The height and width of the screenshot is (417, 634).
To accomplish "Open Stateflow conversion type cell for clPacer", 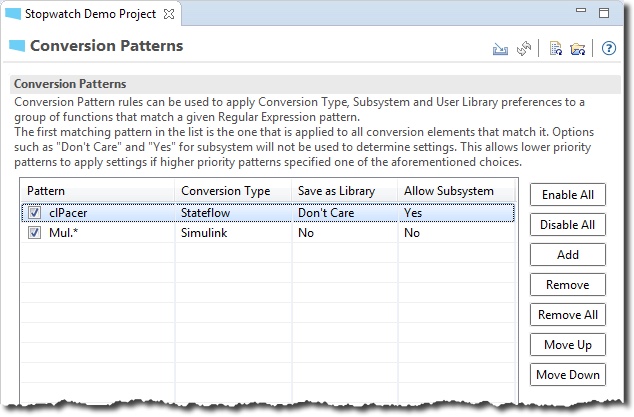I will pyautogui.click(x=233, y=213).
